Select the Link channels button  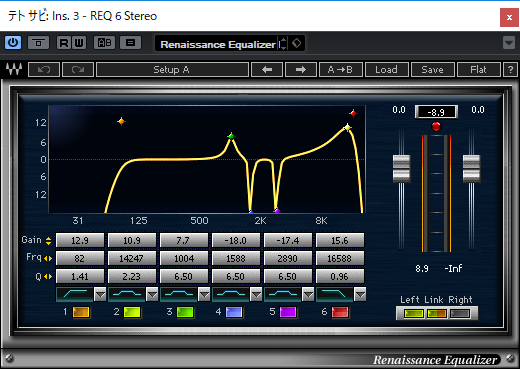[437, 313]
